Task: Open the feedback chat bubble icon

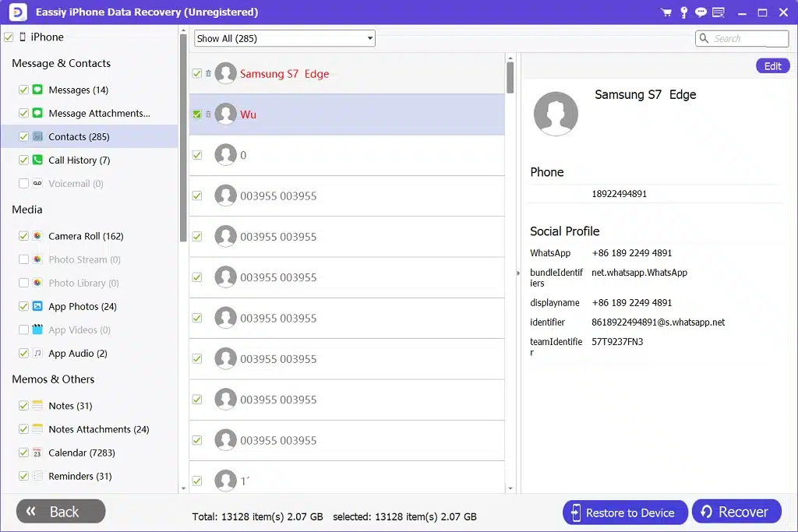Action: pos(701,12)
